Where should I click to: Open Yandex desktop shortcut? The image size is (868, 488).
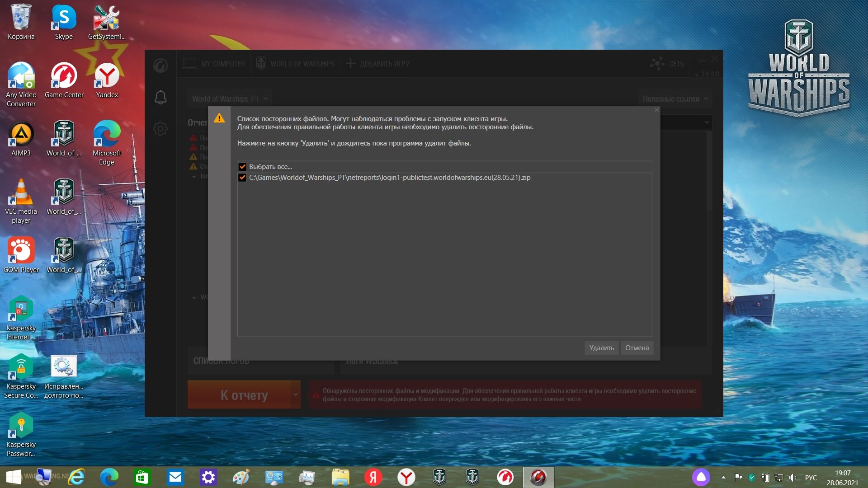click(x=107, y=80)
